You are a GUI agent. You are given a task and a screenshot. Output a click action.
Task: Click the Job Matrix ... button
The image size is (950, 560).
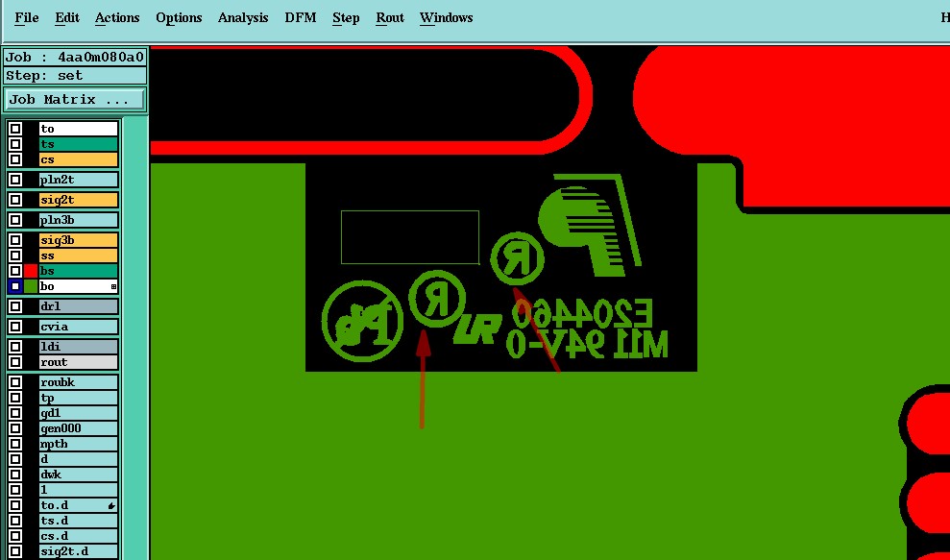coord(75,99)
